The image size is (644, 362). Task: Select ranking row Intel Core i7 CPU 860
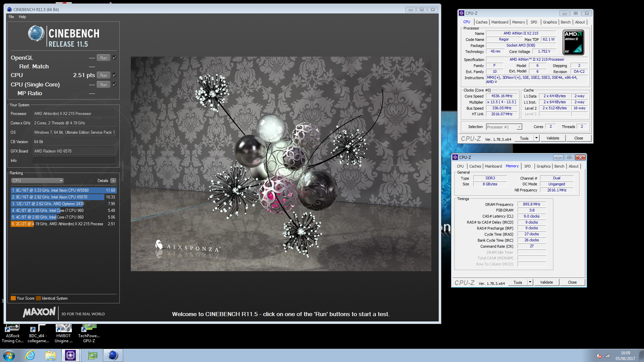tap(63, 217)
